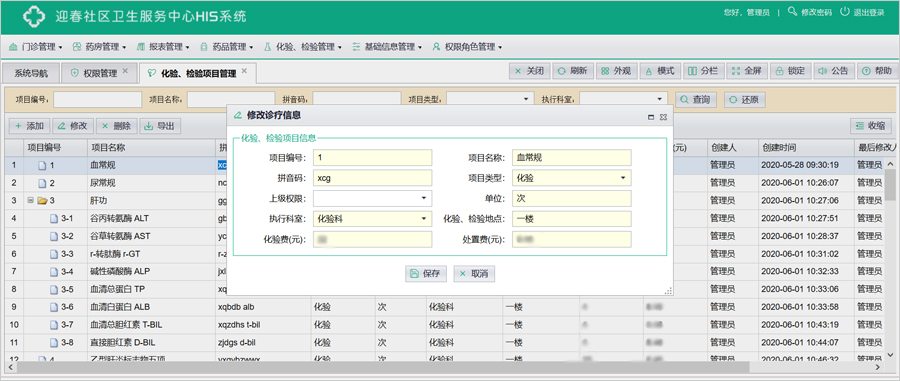Click the 刷新 refresh toolbar button
Image resolution: width=900 pixels, height=381 pixels.
coord(572,71)
